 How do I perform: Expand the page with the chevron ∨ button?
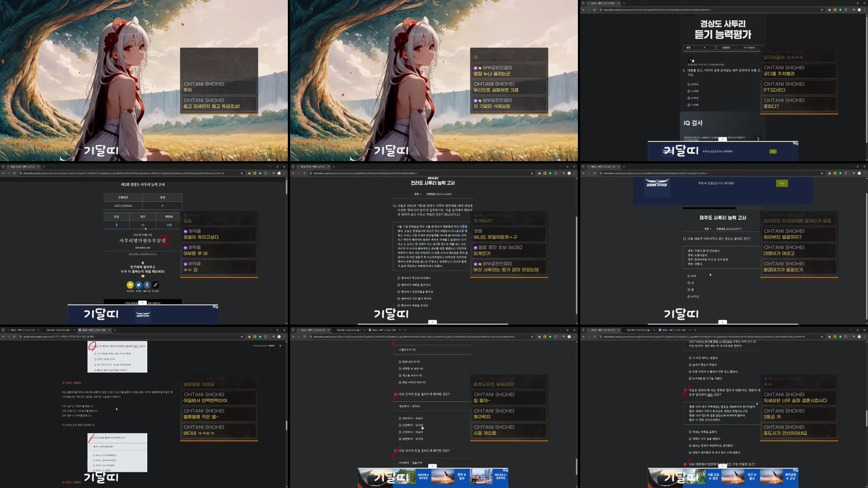[722, 139]
